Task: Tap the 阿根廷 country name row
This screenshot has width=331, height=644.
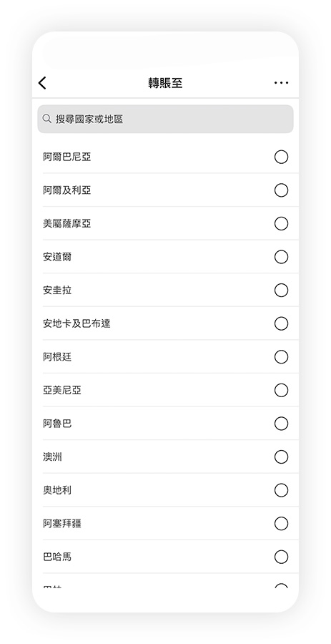Action: [171, 357]
